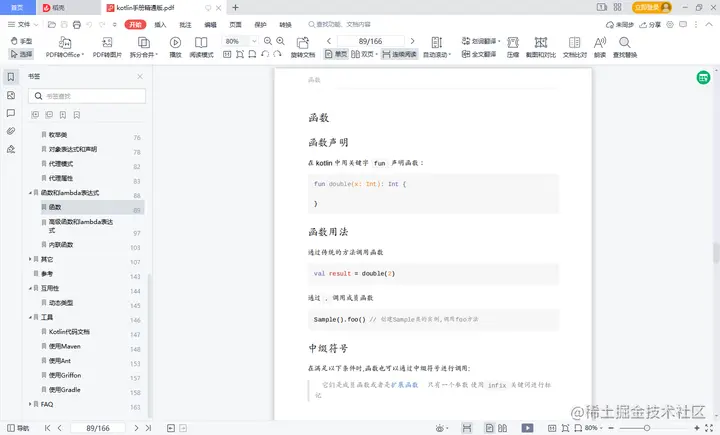Screen dimensions: 720x435
Task: Open the 80% zoom dropdown in toolbar
Action: click(254, 41)
